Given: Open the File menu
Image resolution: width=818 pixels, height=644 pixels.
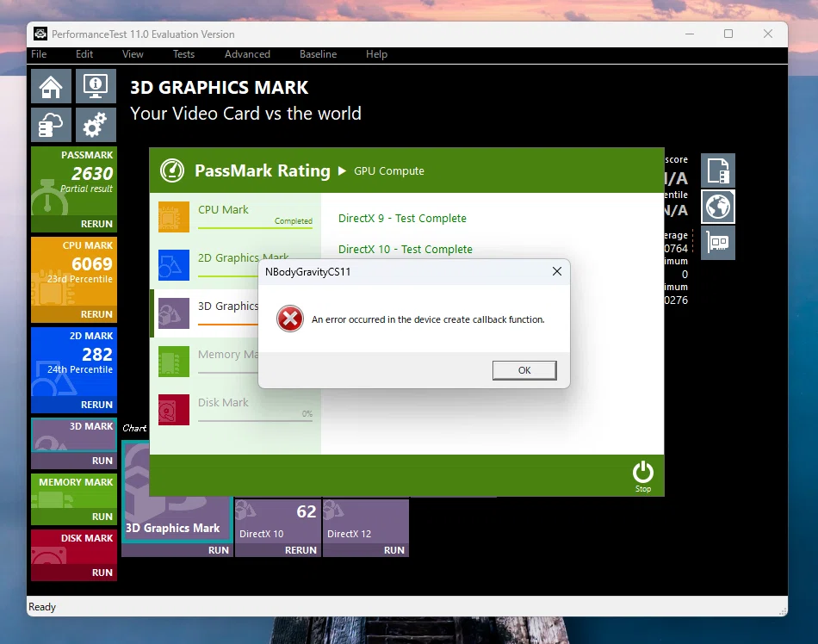Looking at the screenshot, I should (x=39, y=54).
